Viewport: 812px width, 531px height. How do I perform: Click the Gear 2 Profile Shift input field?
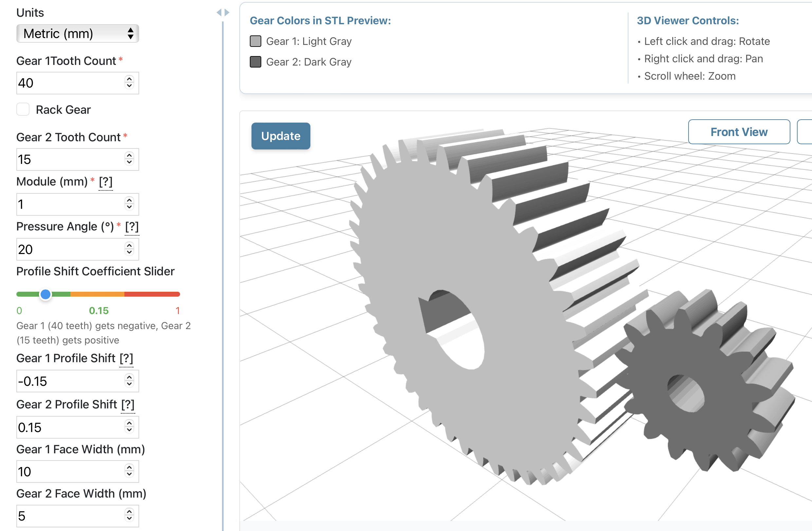tap(68, 427)
